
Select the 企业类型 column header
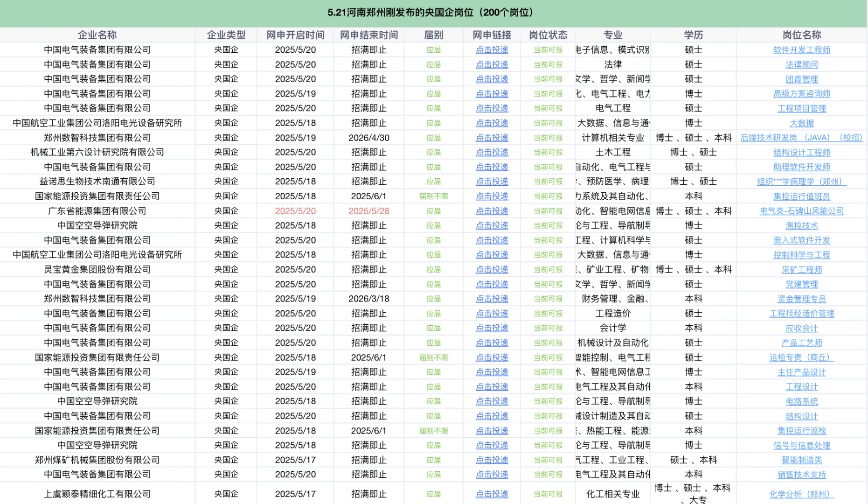[226, 35]
